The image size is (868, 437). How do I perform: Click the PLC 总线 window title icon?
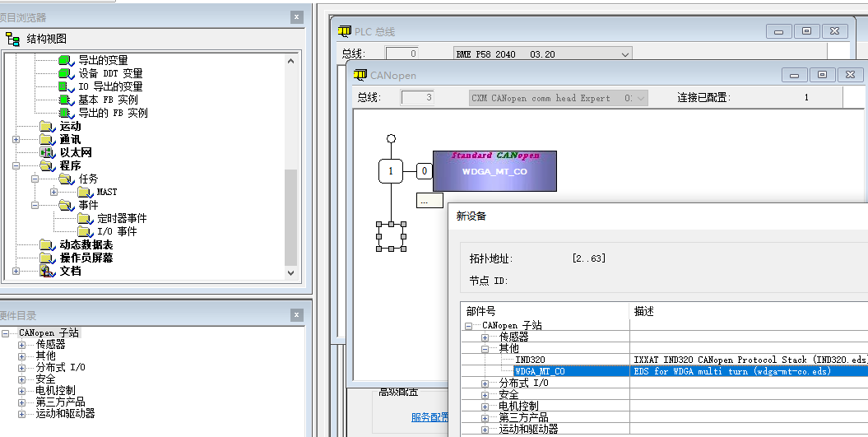click(x=345, y=31)
